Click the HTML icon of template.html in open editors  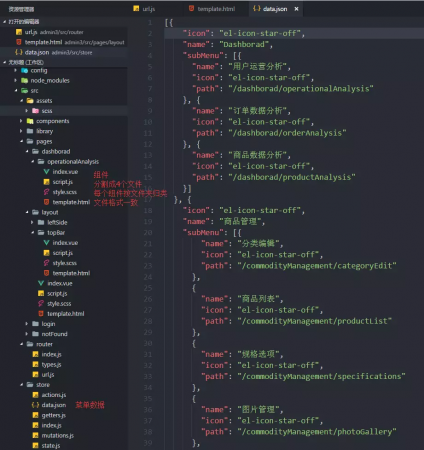click(19, 42)
